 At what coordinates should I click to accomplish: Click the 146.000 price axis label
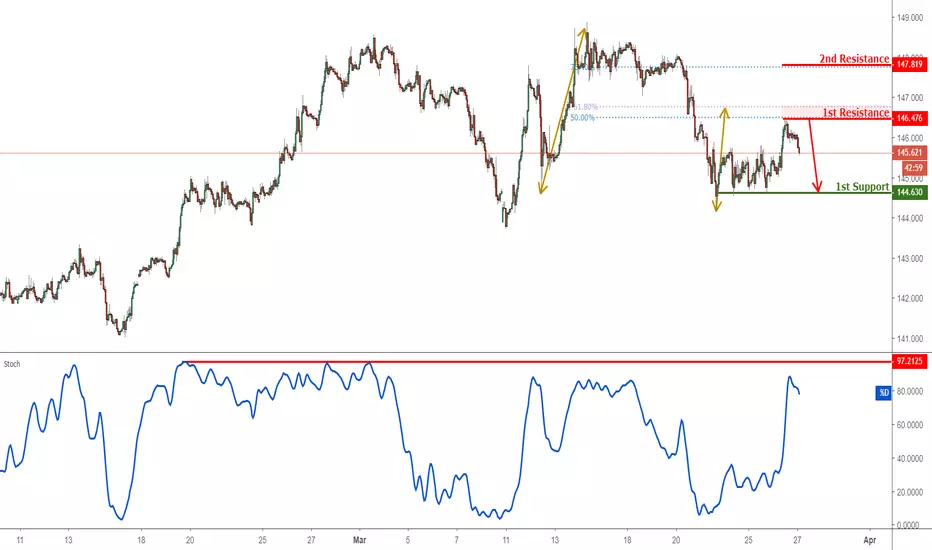tap(911, 137)
